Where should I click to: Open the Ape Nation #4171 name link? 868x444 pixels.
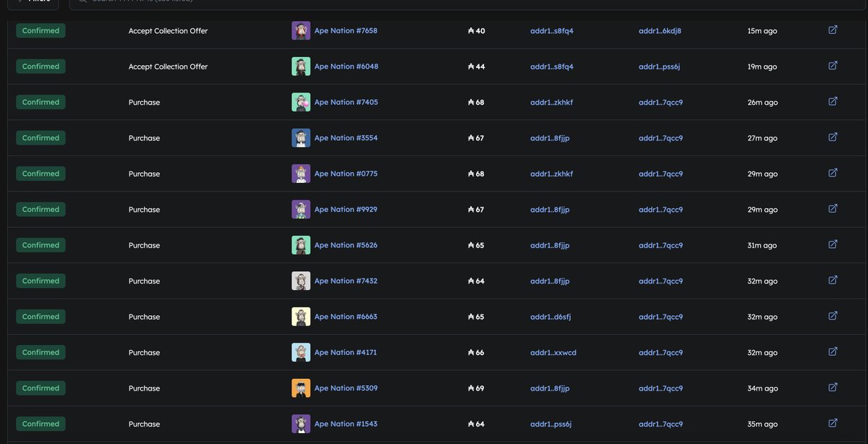346,353
